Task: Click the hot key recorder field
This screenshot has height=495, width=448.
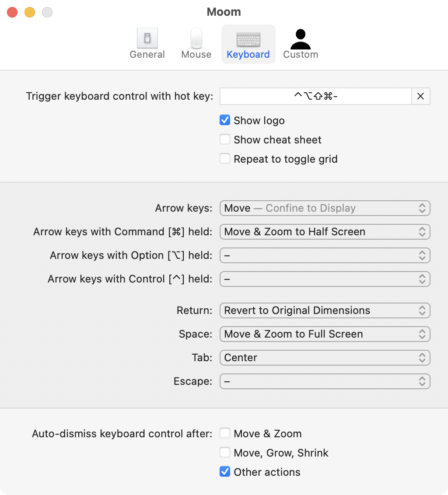Action: point(315,97)
